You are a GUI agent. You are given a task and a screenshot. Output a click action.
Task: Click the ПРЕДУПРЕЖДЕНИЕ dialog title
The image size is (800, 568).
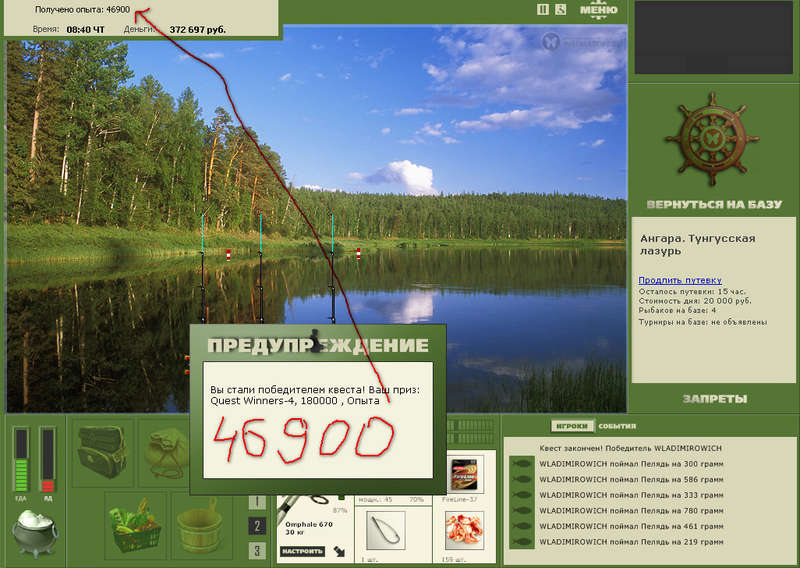tap(317, 345)
